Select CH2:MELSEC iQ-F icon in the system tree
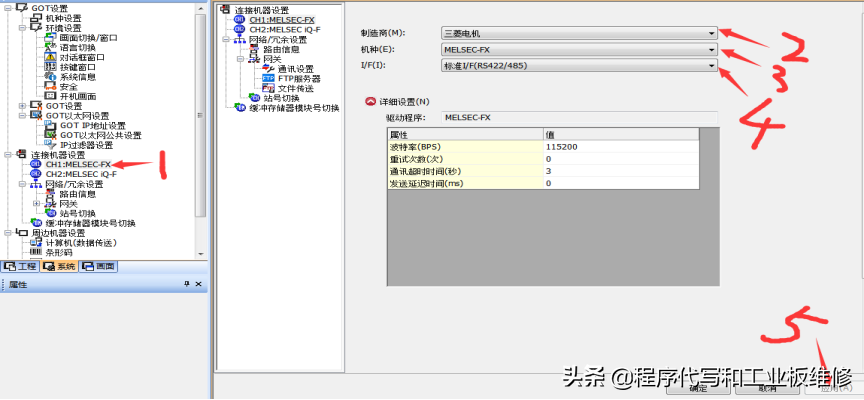This screenshot has height=400, width=864. click(x=36, y=174)
